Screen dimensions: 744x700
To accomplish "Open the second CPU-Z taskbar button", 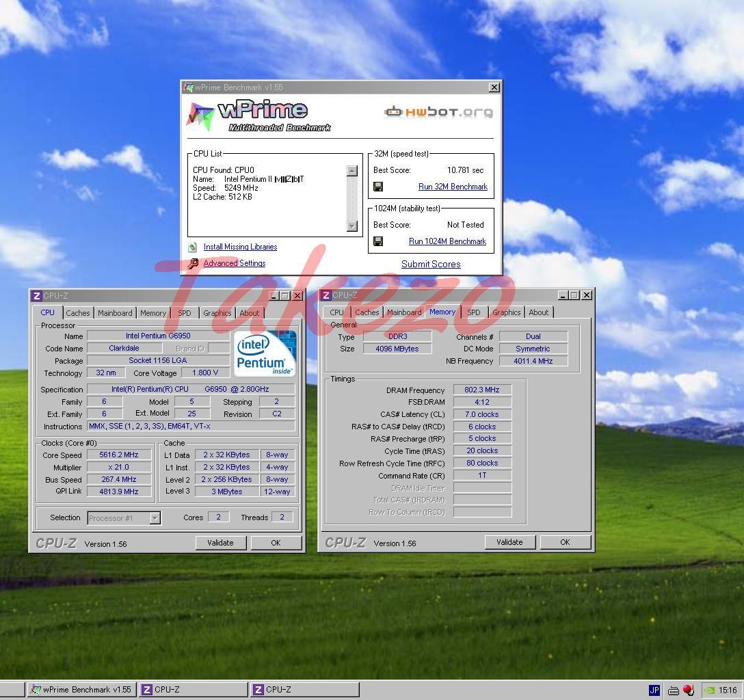I will click(x=304, y=690).
